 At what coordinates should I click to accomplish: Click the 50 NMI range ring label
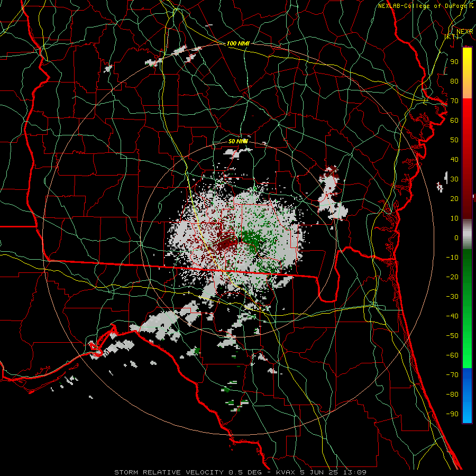pyautogui.click(x=238, y=141)
